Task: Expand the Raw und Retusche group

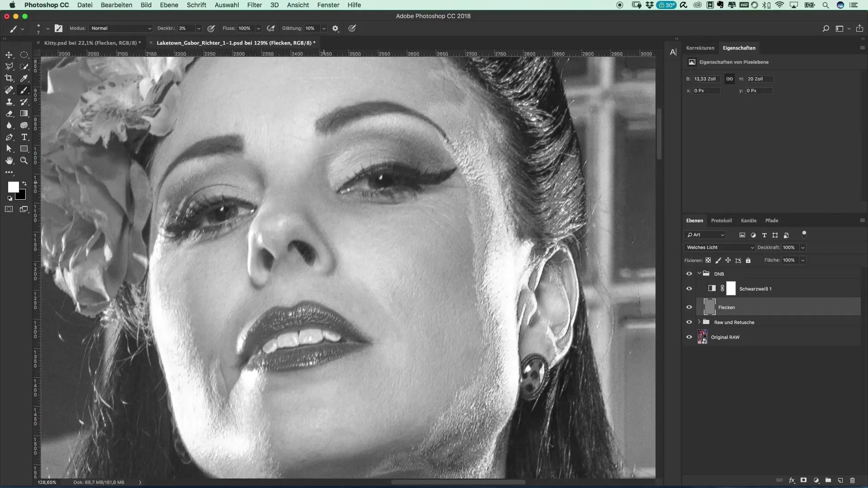Action: 699,322
